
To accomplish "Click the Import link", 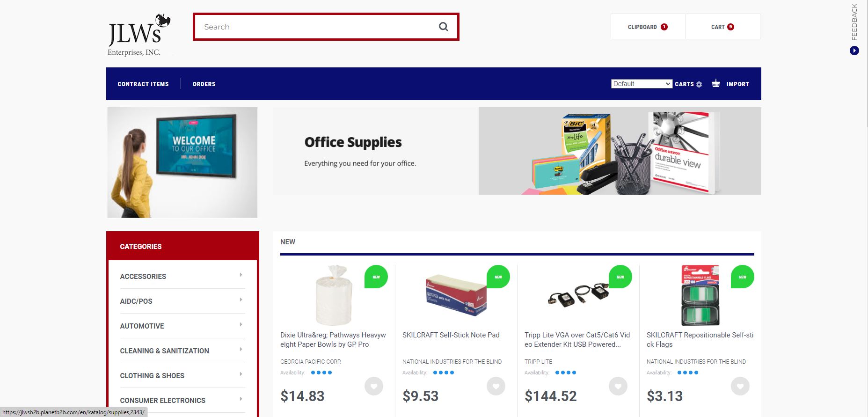I will (x=738, y=84).
